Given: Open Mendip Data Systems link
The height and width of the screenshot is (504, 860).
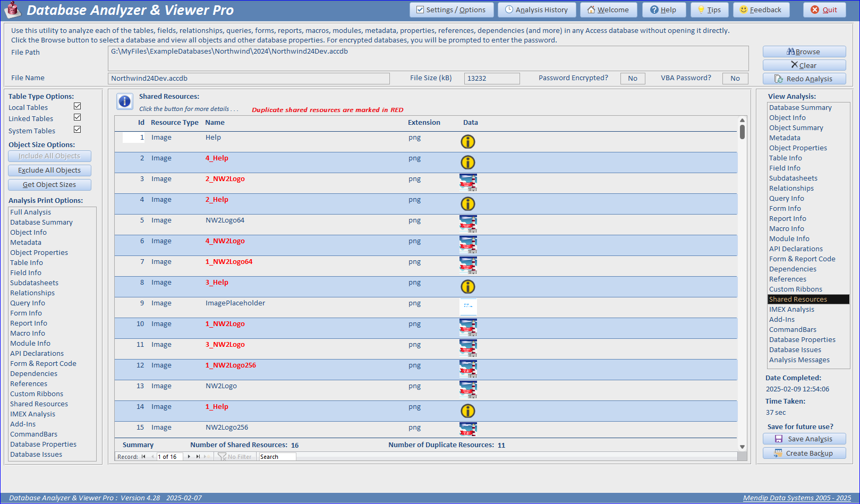Looking at the screenshot, I should [797, 498].
